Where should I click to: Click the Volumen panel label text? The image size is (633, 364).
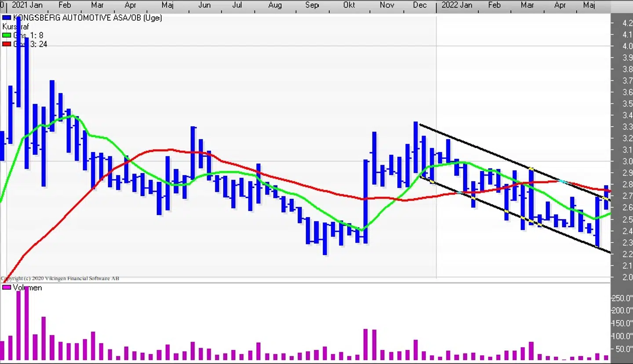(x=27, y=288)
